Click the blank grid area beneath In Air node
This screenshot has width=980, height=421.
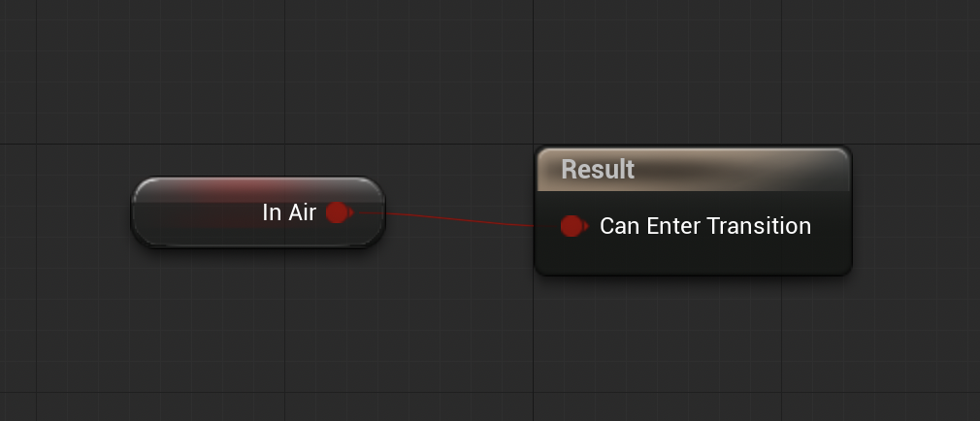click(x=258, y=331)
